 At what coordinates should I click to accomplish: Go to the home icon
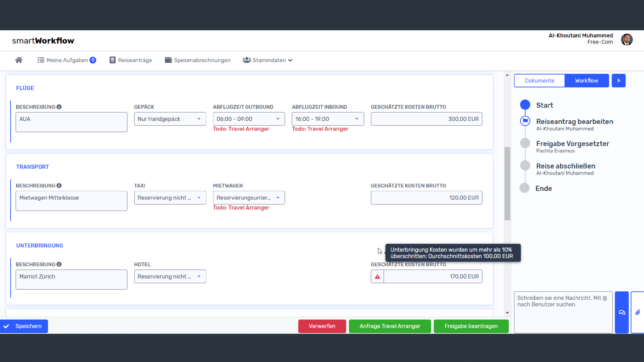click(19, 60)
